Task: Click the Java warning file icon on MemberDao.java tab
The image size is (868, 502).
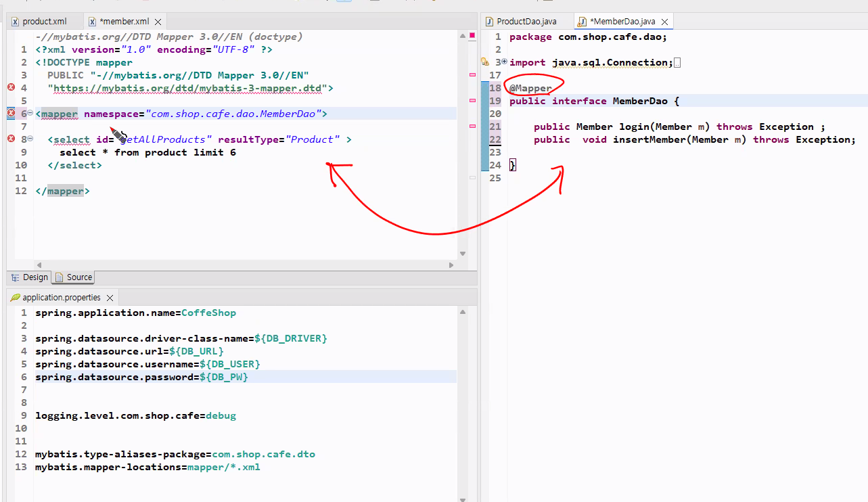Action: click(583, 22)
